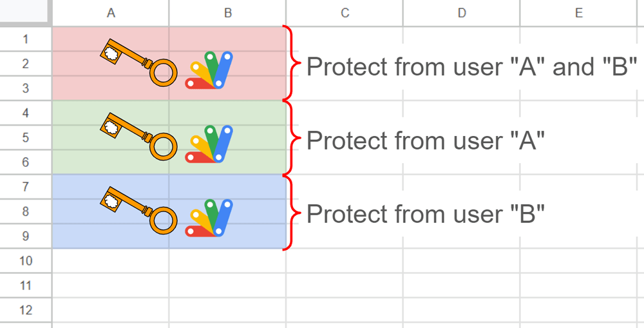The height and width of the screenshot is (328, 644).
Task: Select column E header
Action: point(578,13)
